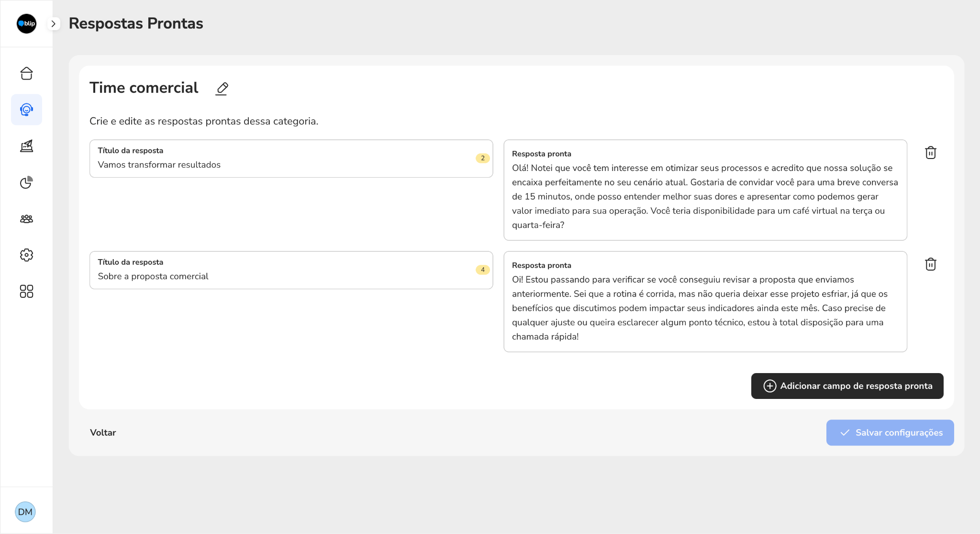Image resolution: width=980 pixels, height=534 pixels.
Task: Edit the second Resposta pronta text area
Action: click(x=705, y=302)
